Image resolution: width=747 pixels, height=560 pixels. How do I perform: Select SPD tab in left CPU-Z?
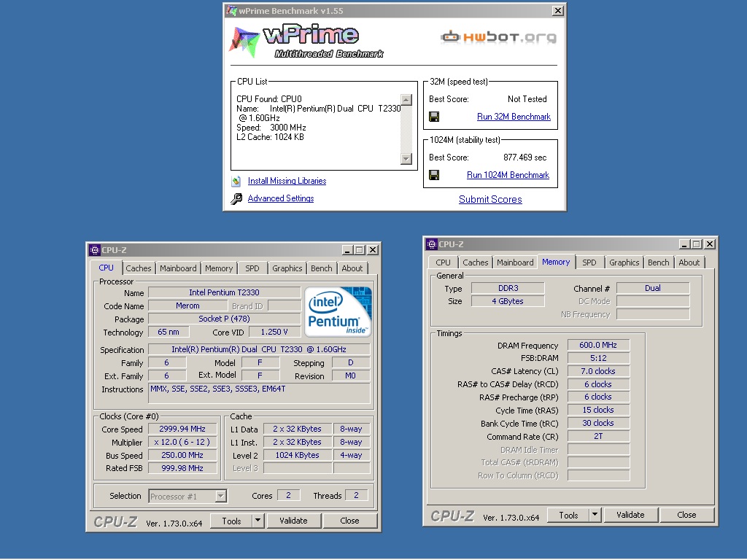tap(252, 268)
